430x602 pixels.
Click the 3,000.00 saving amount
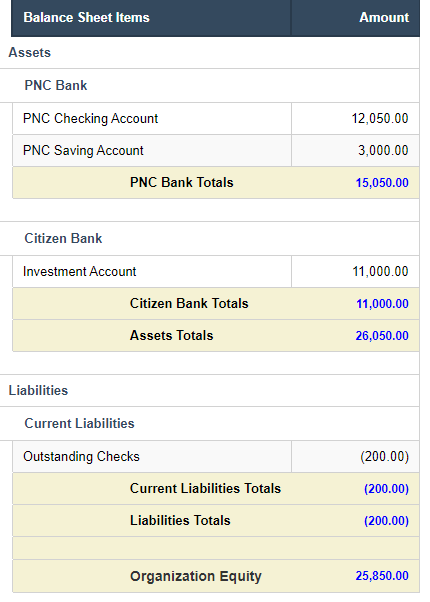click(383, 150)
